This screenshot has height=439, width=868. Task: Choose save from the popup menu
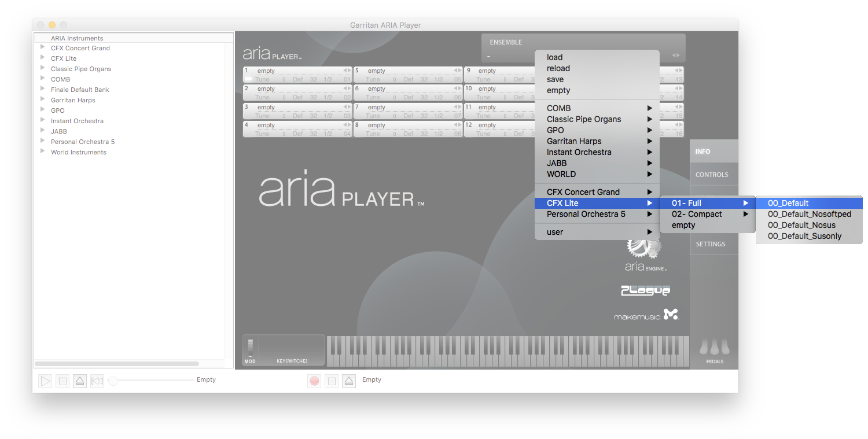click(597, 79)
